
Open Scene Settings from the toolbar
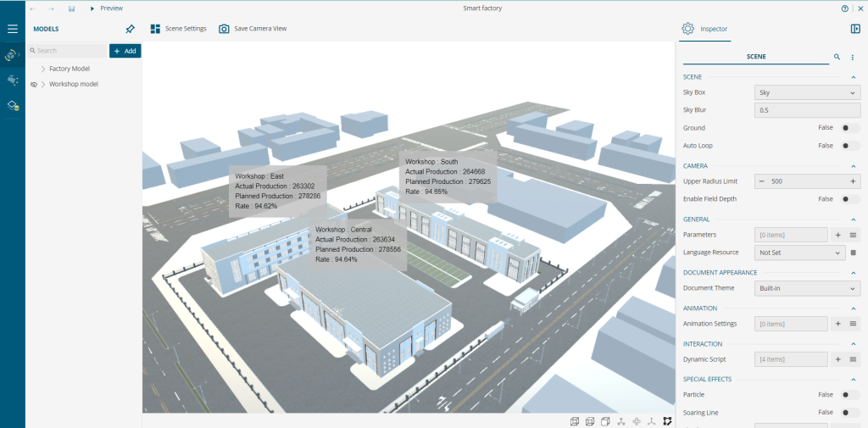pos(179,29)
